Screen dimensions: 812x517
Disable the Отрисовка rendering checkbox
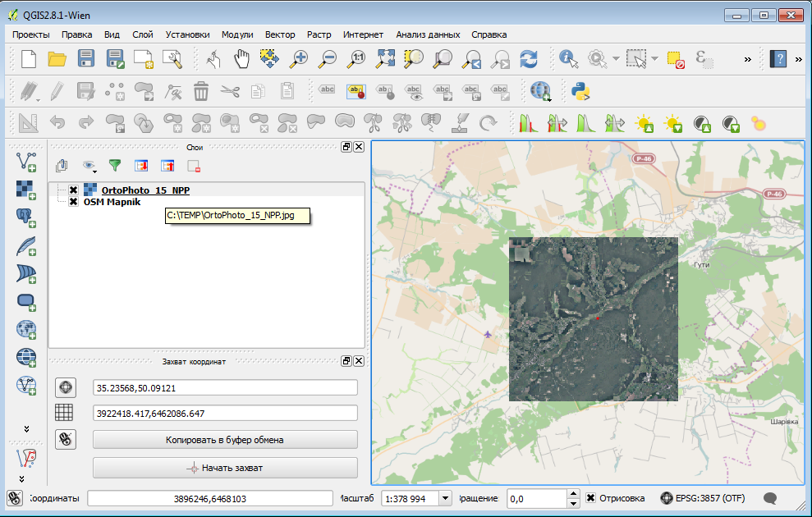590,498
